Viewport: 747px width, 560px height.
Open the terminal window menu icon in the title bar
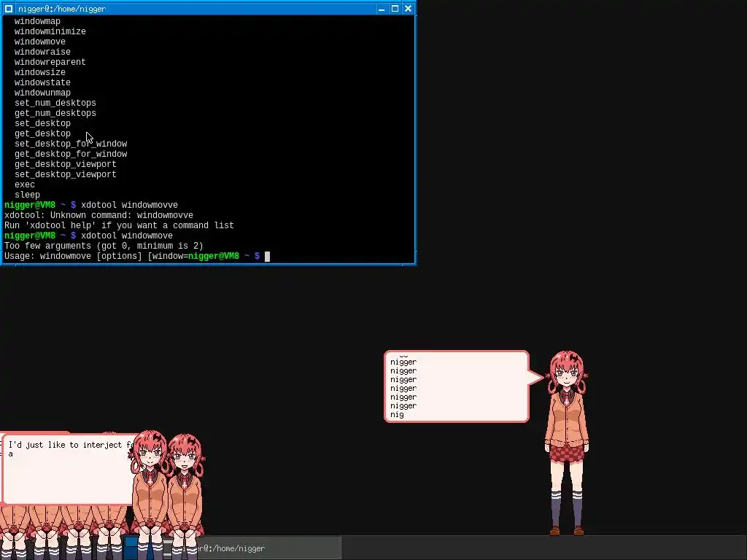click(9, 9)
